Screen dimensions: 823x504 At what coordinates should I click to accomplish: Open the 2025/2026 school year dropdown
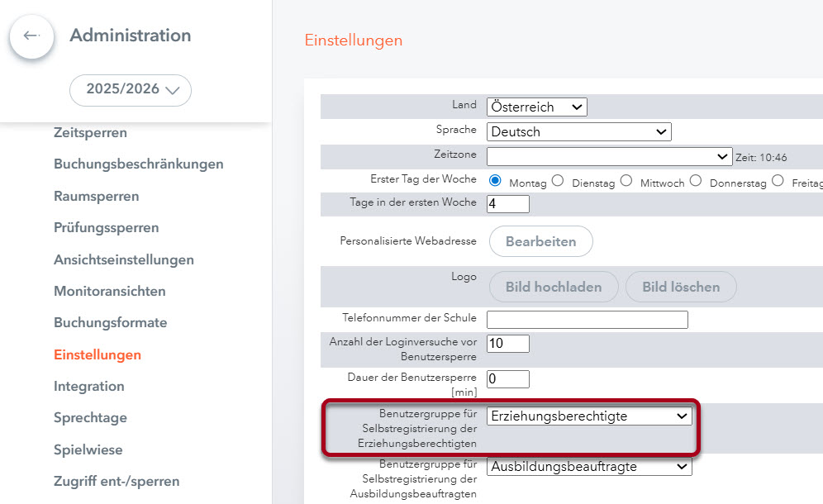coord(130,90)
